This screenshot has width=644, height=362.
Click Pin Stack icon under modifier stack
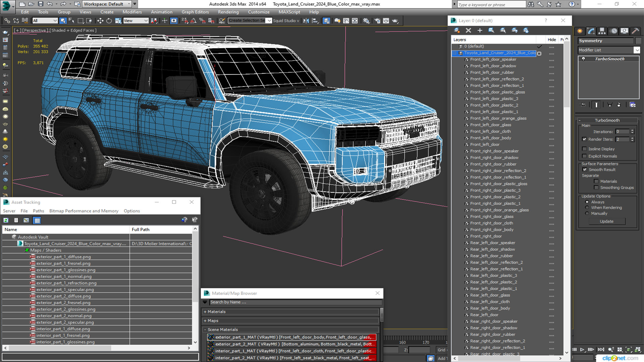pos(583,105)
